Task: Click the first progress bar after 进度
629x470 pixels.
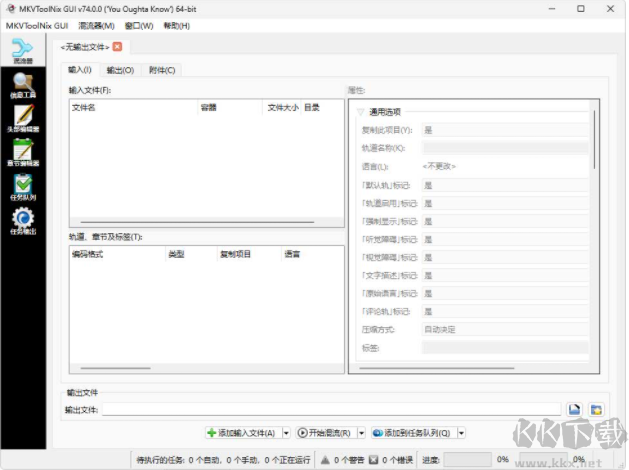Action: tap(467, 460)
